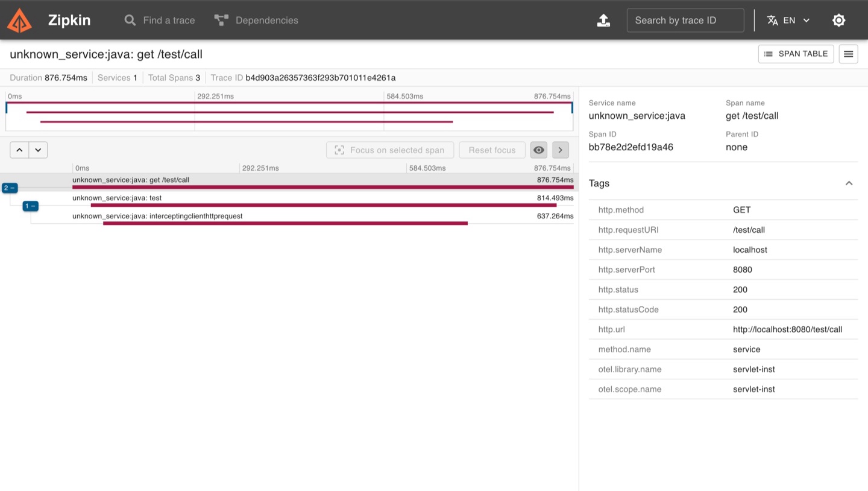Click the Reset focus button

click(492, 150)
